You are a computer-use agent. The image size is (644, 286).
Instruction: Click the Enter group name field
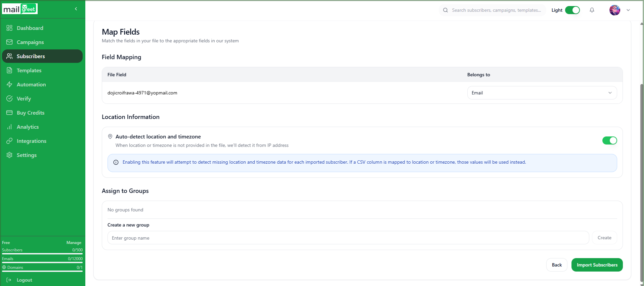pyautogui.click(x=348, y=238)
